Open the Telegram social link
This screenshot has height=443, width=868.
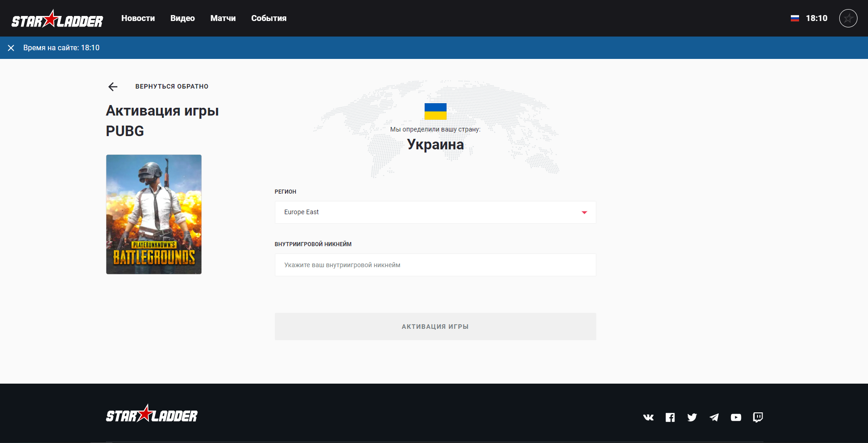click(714, 417)
